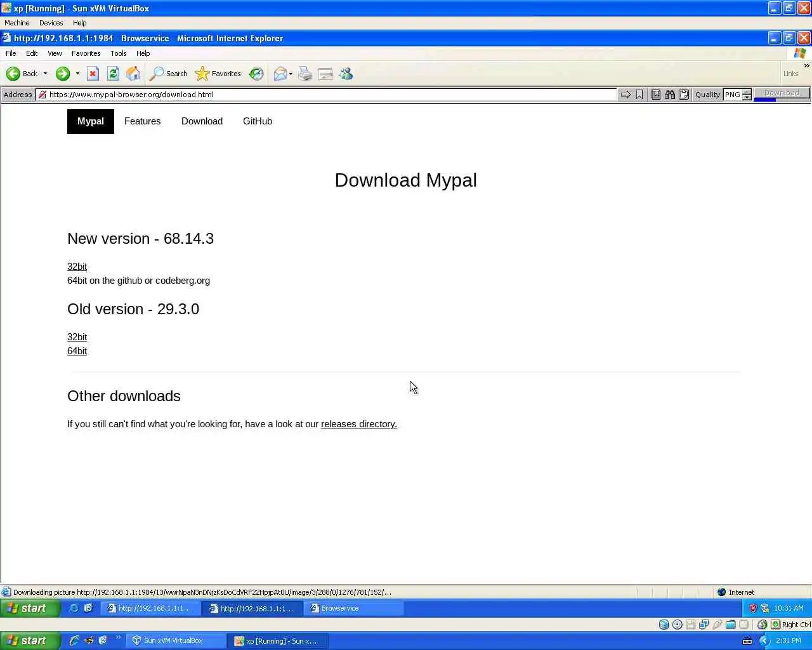Viewport: 812px width, 650px height.
Task: Expand hidden host quick launch icons chevron
Action: [118, 637]
